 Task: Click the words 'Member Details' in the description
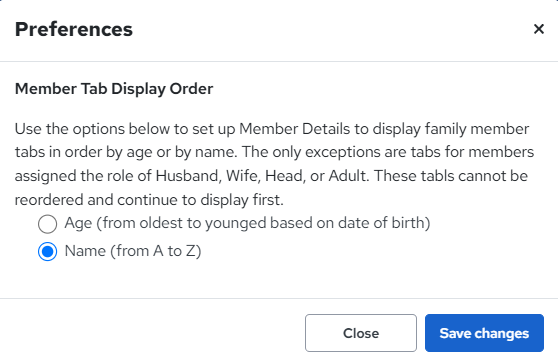[x=295, y=129]
